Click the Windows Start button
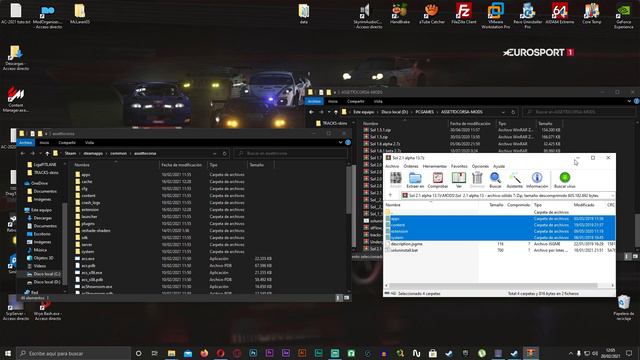This screenshot has height=360, width=640. (8, 353)
